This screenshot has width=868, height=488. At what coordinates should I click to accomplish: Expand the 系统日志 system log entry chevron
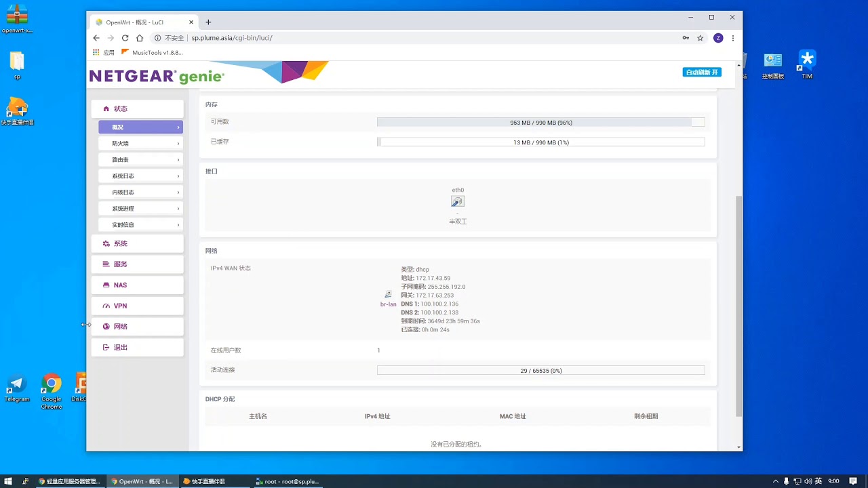pos(178,176)
